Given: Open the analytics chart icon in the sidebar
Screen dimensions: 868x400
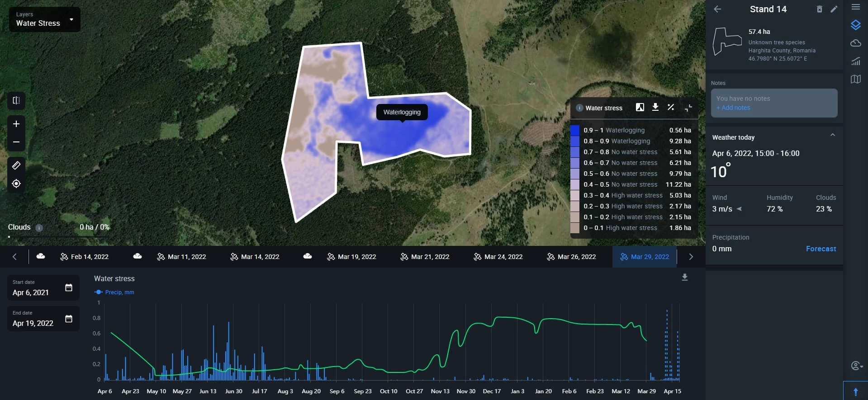Looking at the screenshot, I should [x=855, y=61].
